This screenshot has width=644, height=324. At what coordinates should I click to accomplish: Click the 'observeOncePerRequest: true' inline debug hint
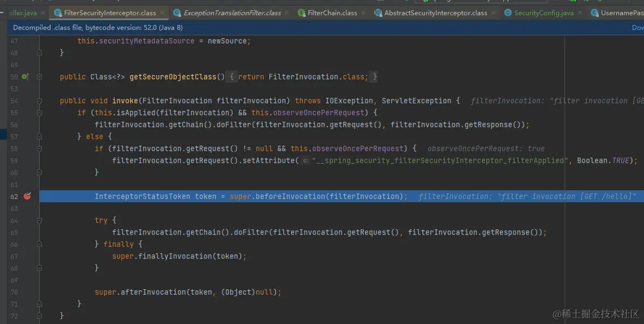[x=486, y=148]
